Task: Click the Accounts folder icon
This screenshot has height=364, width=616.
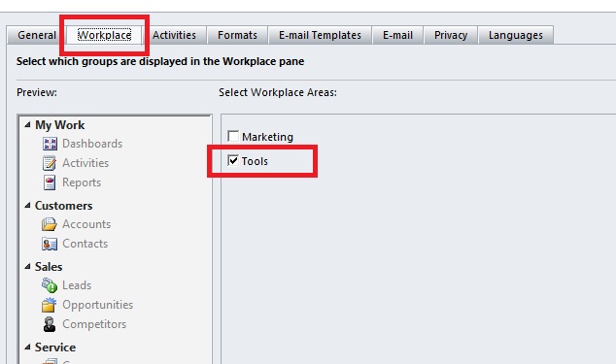Action: pyautogui.click(x=50, y=224)
